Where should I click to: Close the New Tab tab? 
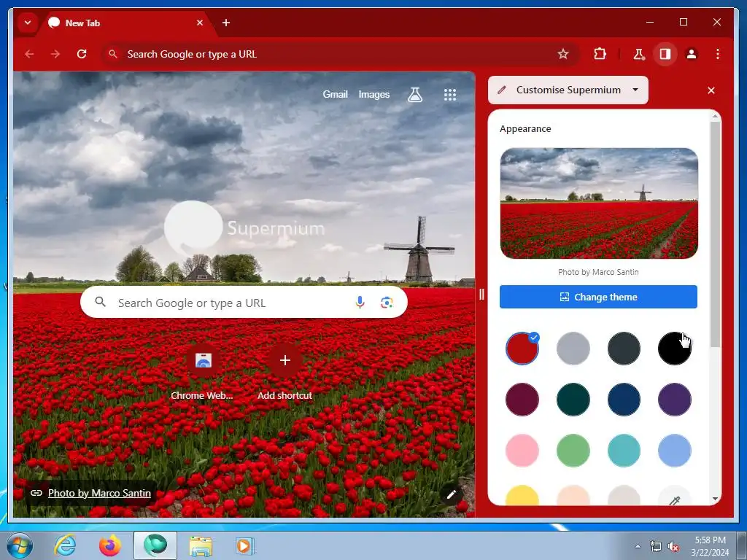pyautogui.click(x=200, y=23)
